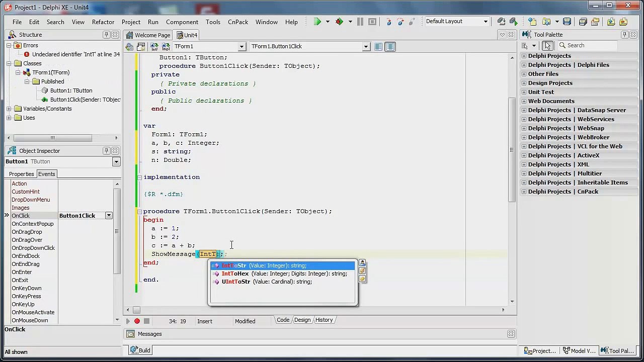Select the arrow pointer in Tool Palette

tap(547, 45)
